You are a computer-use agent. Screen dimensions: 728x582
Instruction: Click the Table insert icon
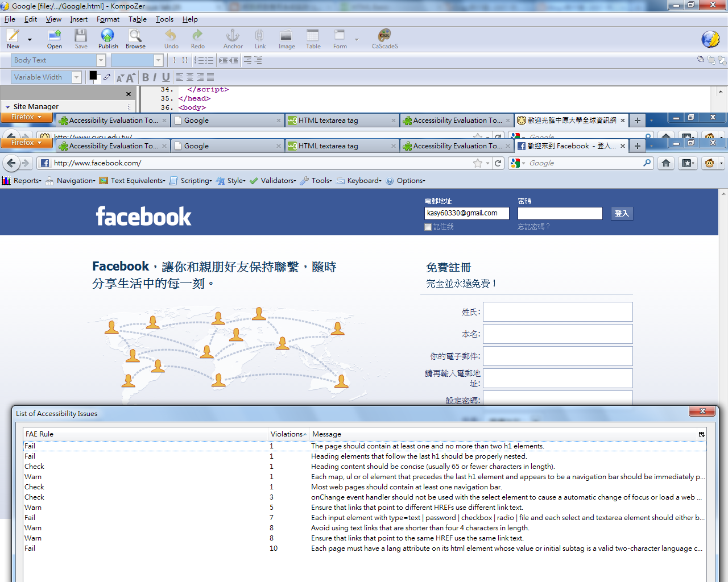[x=313, y=36]
